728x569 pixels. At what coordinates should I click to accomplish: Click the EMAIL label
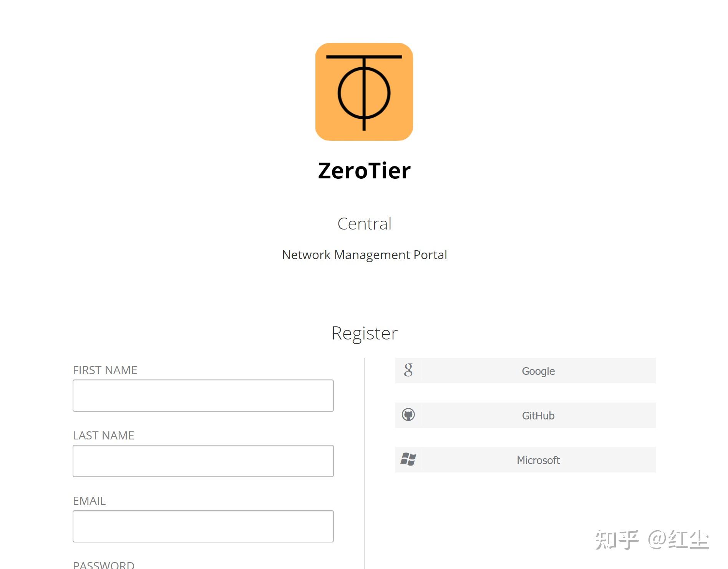89,501
